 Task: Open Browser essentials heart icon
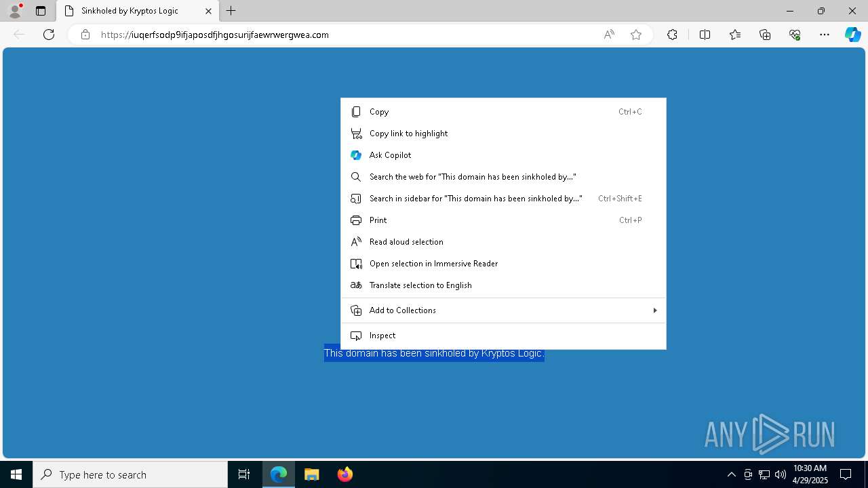click(x=795, y=35)
